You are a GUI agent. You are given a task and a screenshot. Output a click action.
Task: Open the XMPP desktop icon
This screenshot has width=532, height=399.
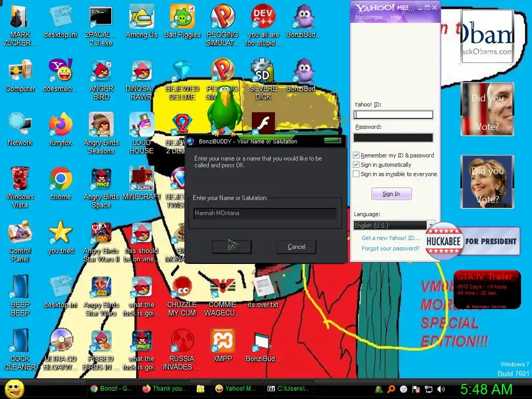click(x=222, y=345)
